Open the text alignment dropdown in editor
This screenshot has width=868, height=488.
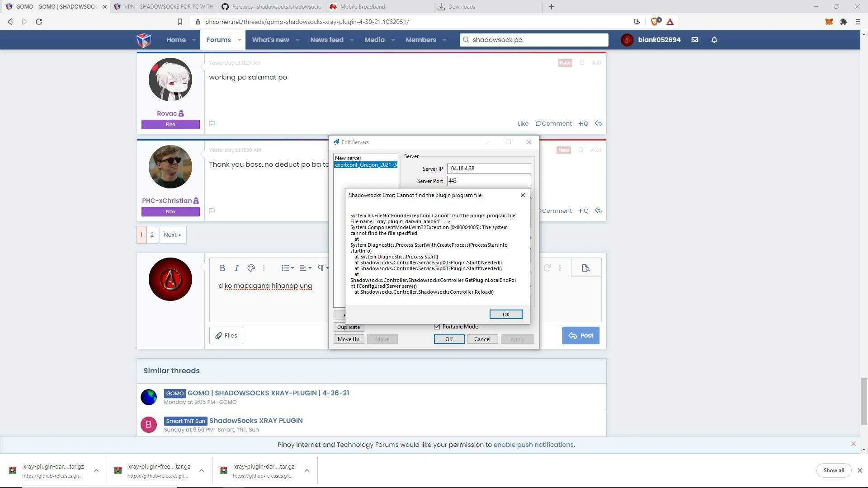pos(306,268)
